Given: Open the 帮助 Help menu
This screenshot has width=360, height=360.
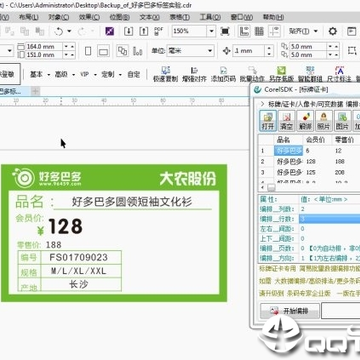Looking at the screenshot, I should [x=273, y=17].
